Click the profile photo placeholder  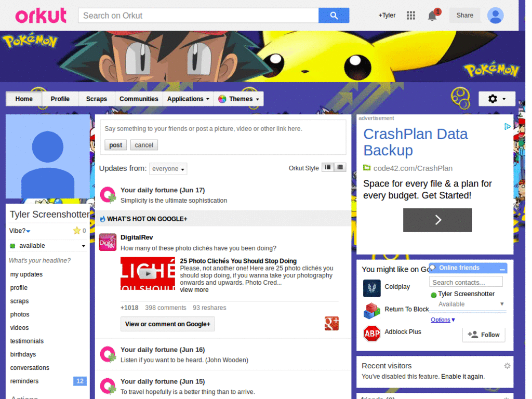[x=48, y=156]
